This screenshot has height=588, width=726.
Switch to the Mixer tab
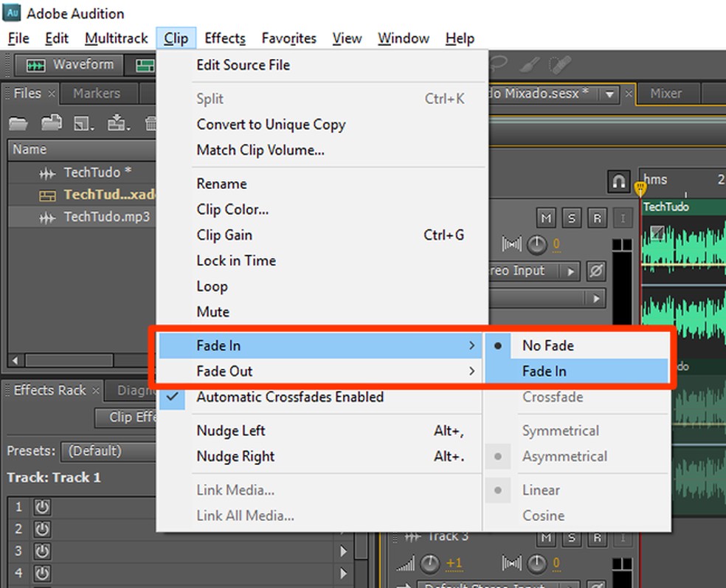tap(665, 94)
